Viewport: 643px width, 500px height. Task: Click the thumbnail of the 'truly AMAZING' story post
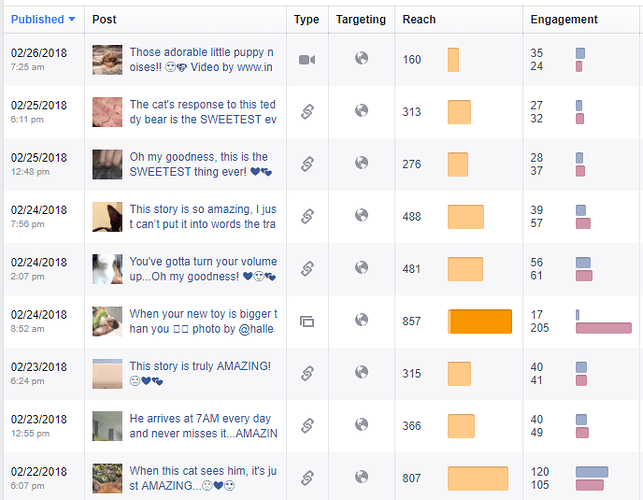[107, 373]
